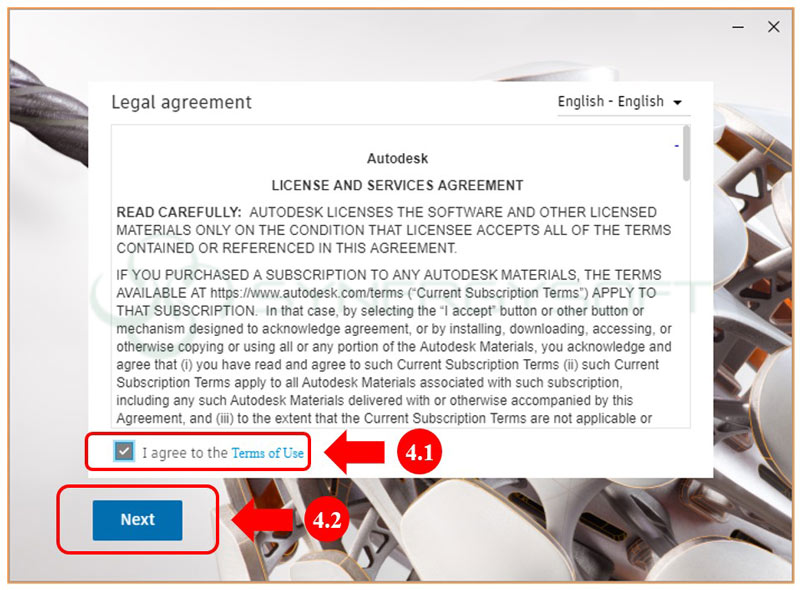Open the Terms of Use link
Viewport: 800px width, 590px height.
[267, 453]
